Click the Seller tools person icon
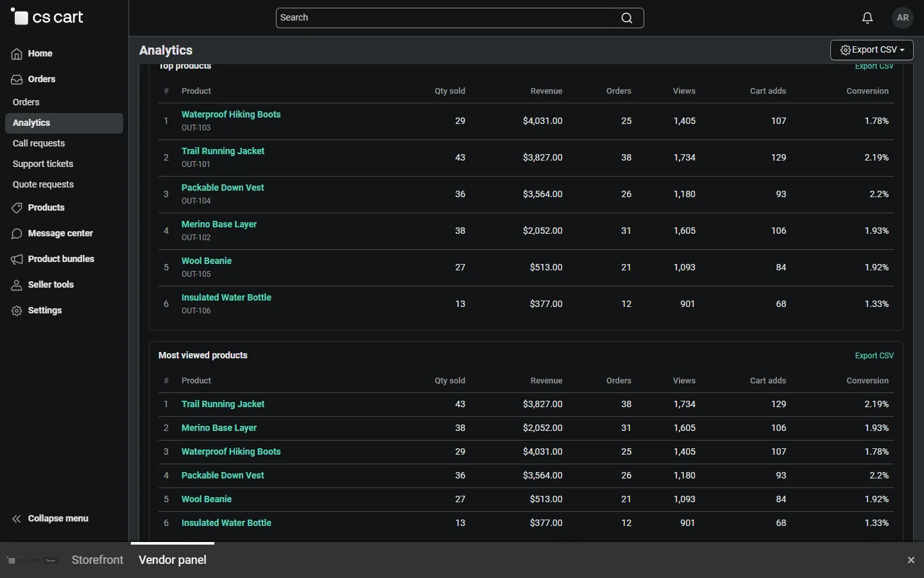Screen dimensions: 924x578 [x=17, y=285]
